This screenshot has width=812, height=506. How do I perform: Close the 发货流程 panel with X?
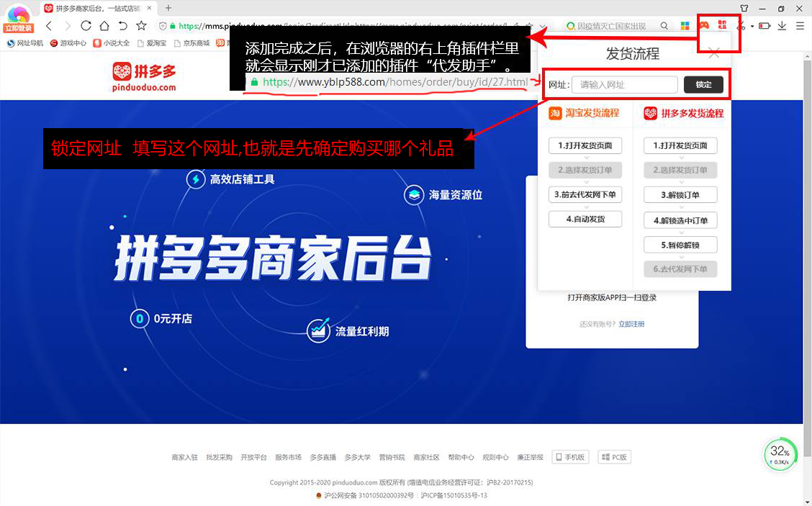(x=713, y=53)
